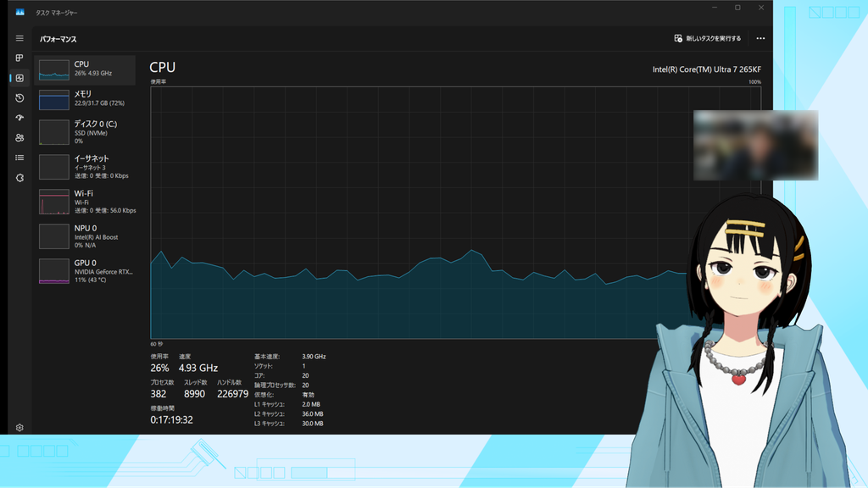The image size is (868, 488).
Task: Open the Startup apps icon
Action: (x=19, y=118)
